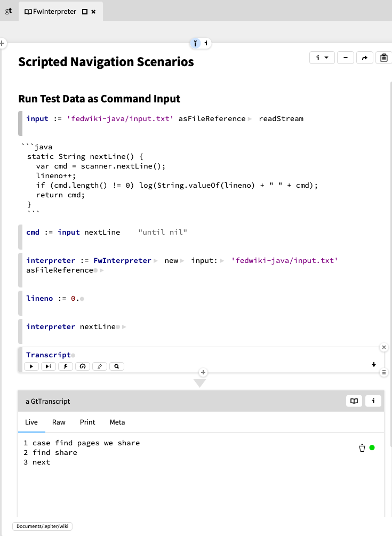Switch to the Print tab
Screen dimensions: 392x536
click(x=87, y=422)
